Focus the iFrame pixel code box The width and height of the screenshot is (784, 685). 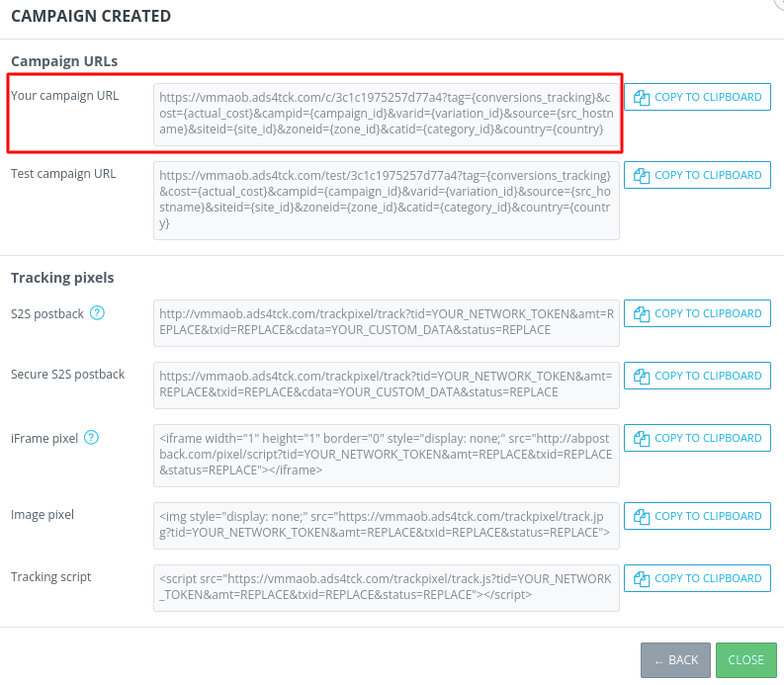coord(387,455)
